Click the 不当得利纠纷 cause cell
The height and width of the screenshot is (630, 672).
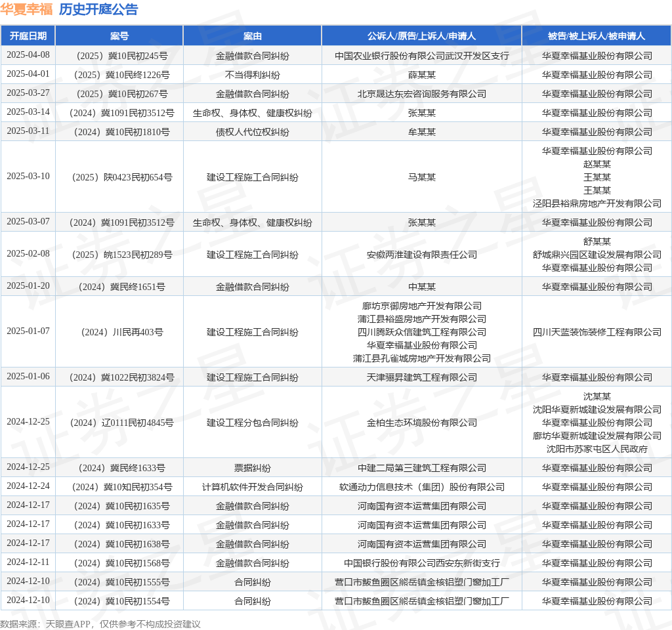pos(253,75)
